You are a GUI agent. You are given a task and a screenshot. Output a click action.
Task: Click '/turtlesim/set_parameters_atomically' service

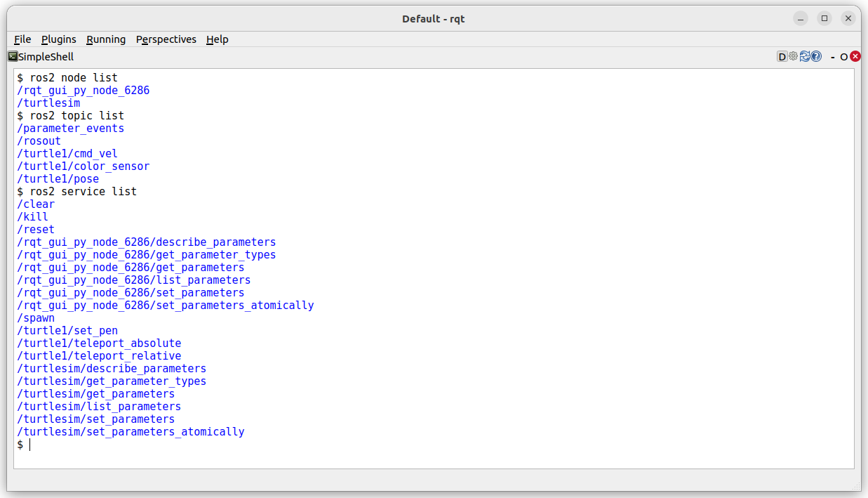coord(131,431)
